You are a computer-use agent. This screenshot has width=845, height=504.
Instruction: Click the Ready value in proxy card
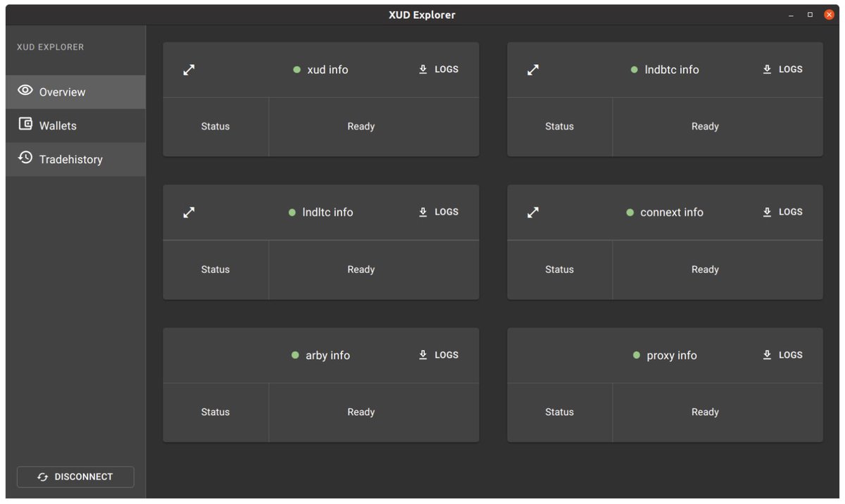pos(705,412)
